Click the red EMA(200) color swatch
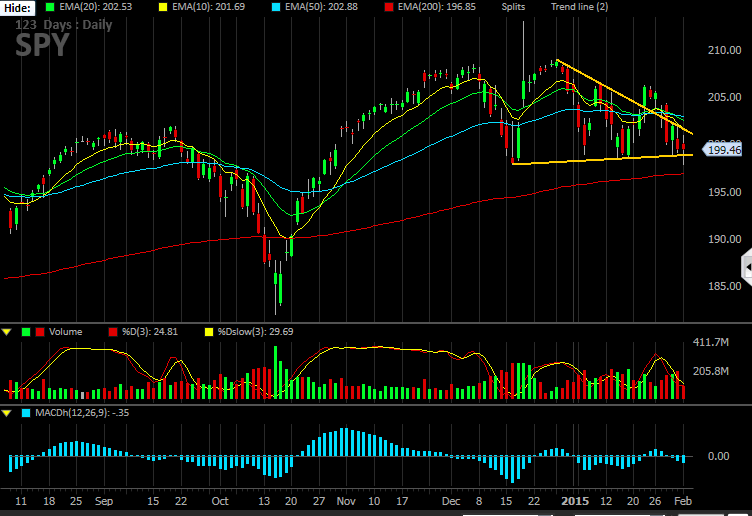752x516 pixels. pyautogui.click(x=389, y=7)
